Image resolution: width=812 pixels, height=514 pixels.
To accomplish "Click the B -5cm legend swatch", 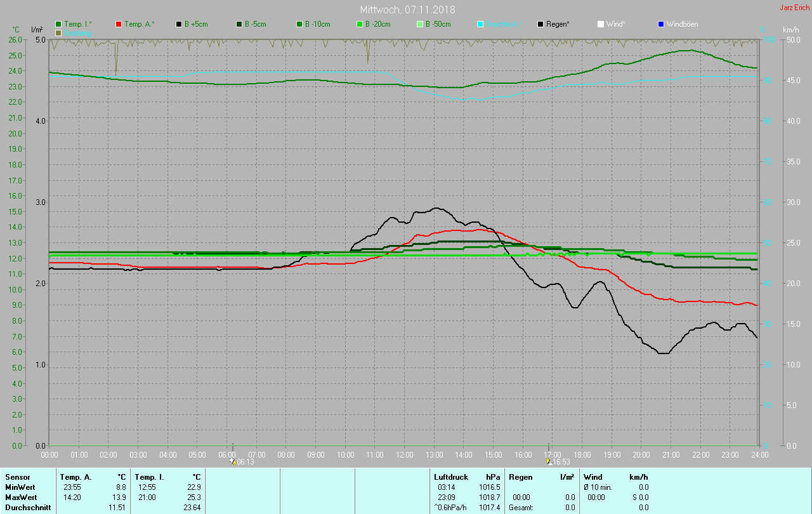I will coord(239,24).
